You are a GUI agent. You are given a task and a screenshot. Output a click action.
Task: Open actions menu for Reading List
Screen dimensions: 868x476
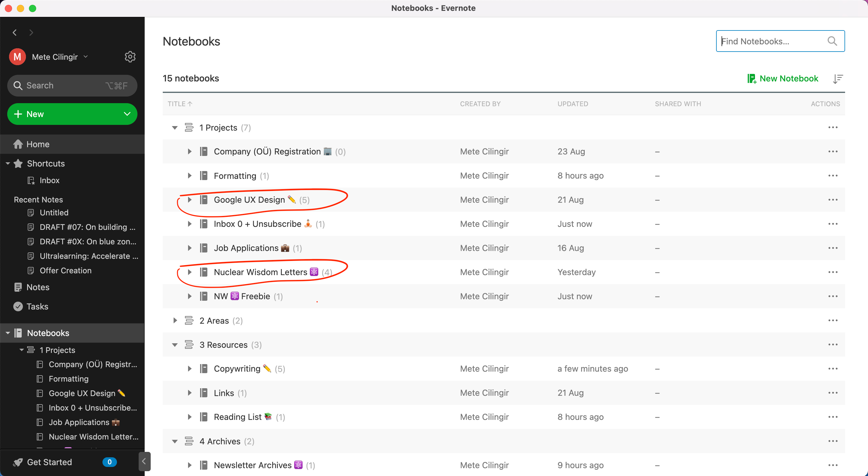(833, 417)
